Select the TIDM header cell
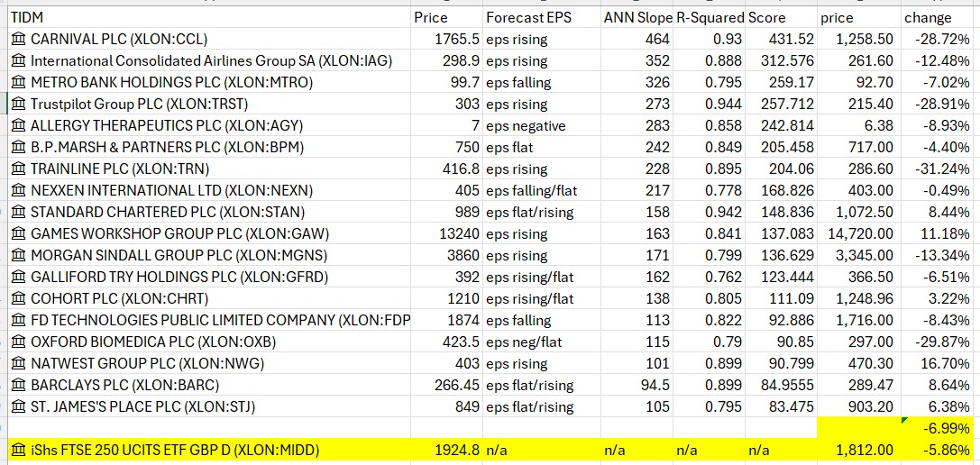Screen dimensions: 980x465 (x=209, y=17)
